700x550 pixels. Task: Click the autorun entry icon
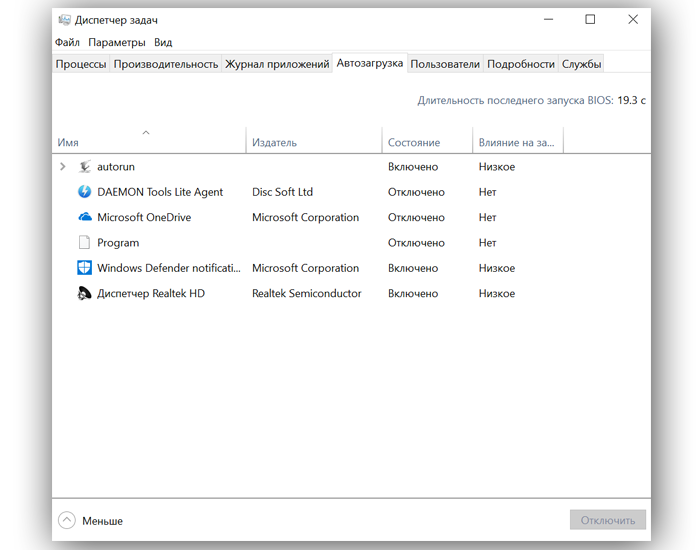click(x=85, y=167)
